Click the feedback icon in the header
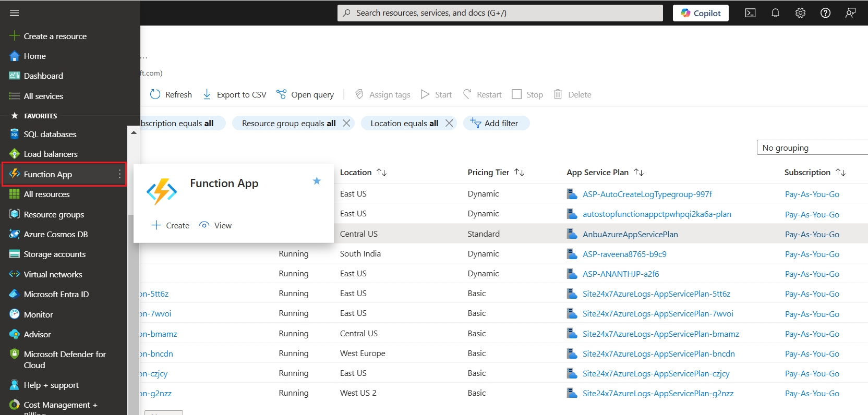This screenshot has height=415, width=868. click(850, 13)
